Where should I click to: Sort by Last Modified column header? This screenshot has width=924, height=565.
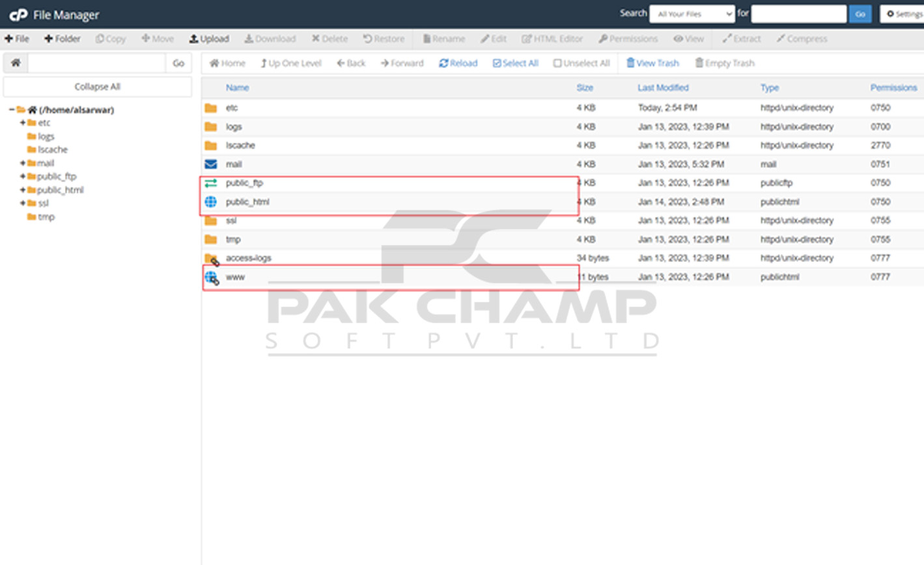[663, 87]
